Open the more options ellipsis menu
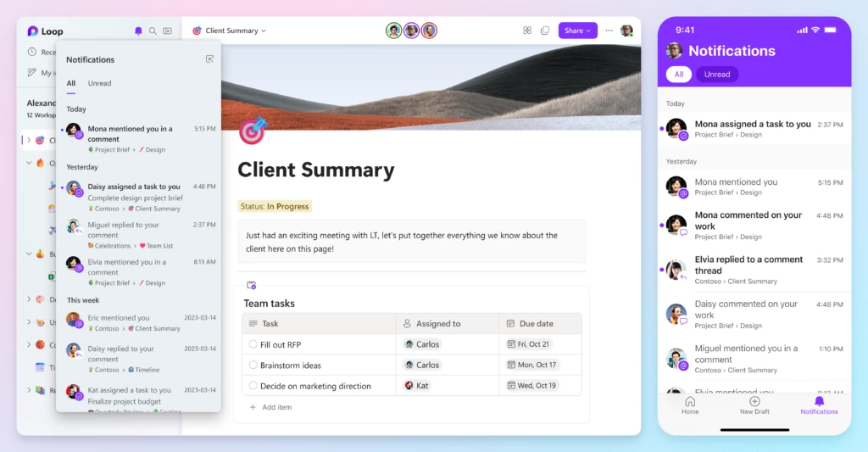The height and width of the screenshot is (452, 868). (609, 31)
